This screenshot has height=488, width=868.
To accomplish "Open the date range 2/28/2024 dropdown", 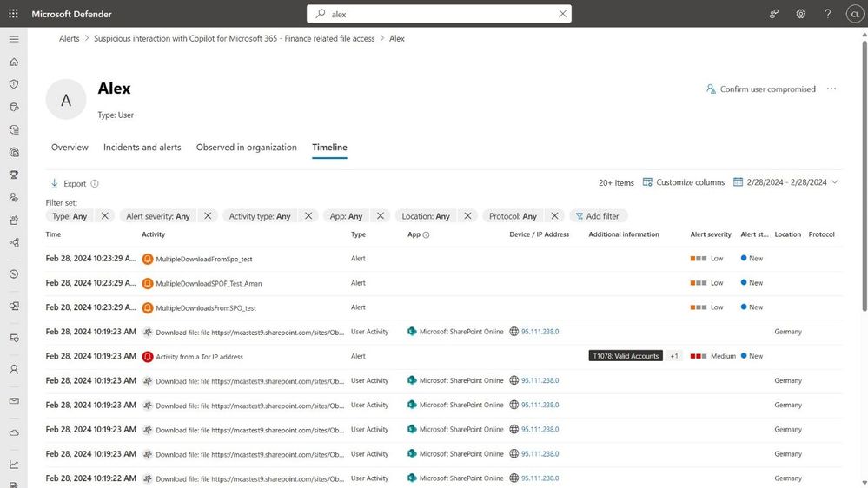I will pyautogui.click(x=786, y=182).
